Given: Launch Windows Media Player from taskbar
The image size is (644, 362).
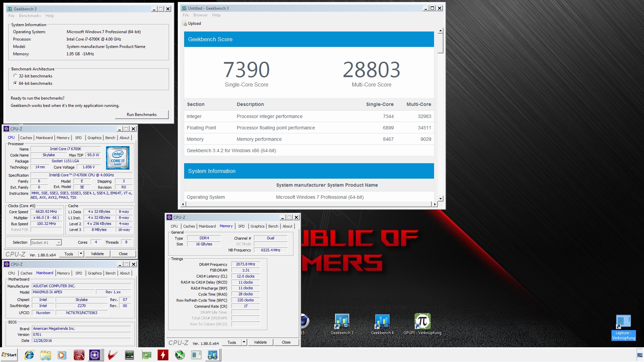Looking at the screenshot, I should click(62, 355).
